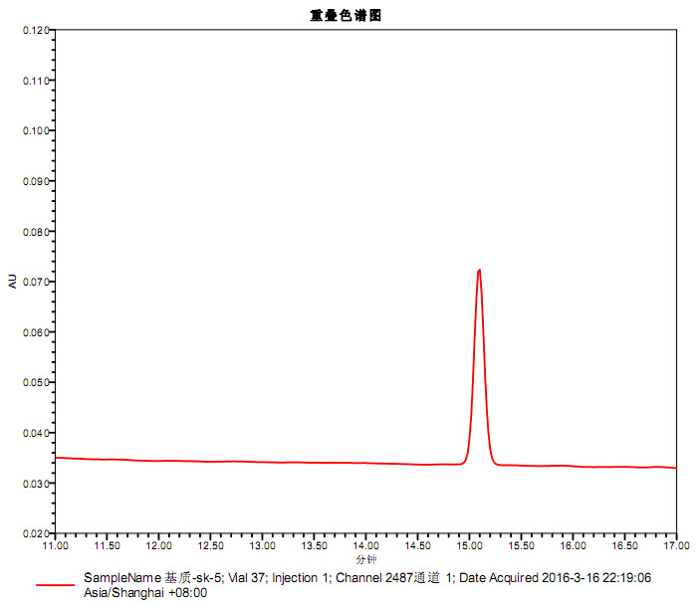Click y-axis value 0.120
The image size is (700, 607).
pos(36,30)
